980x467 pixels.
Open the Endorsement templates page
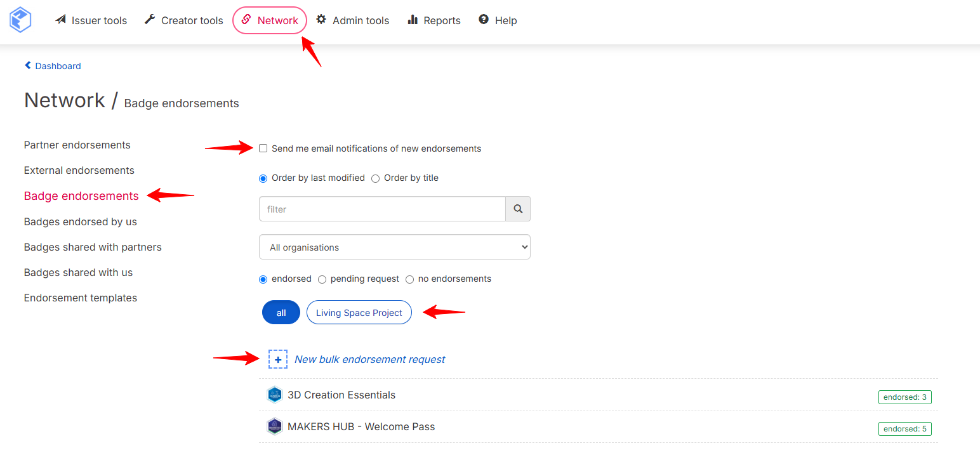click(81, 298)
